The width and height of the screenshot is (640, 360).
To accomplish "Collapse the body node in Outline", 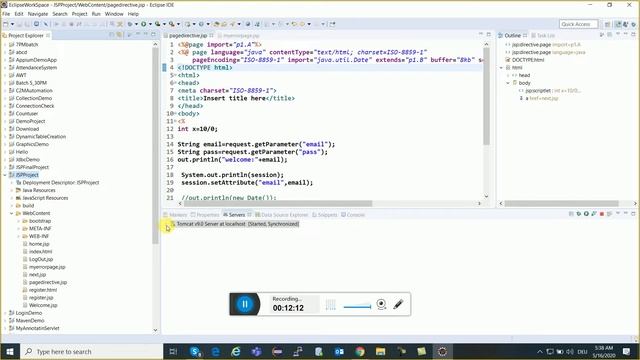I will [x=508, y=83].
